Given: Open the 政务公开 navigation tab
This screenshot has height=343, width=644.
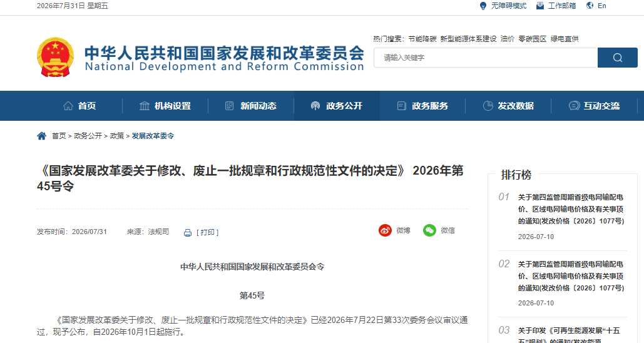Looking at the screenshot, I should 337,106.
